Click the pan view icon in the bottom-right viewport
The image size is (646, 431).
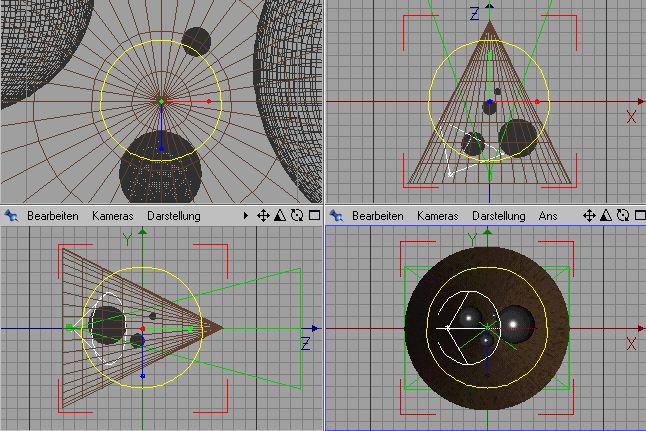[590, 215]
